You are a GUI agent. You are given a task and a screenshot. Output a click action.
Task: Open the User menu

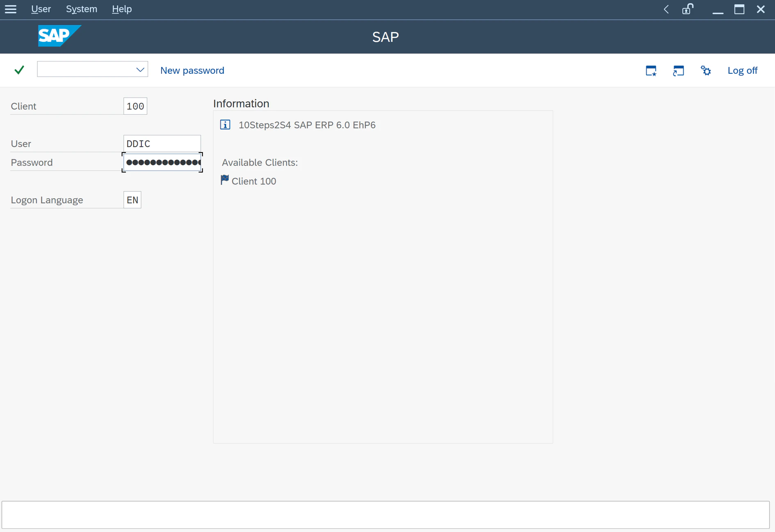click(x=41, y=9)
